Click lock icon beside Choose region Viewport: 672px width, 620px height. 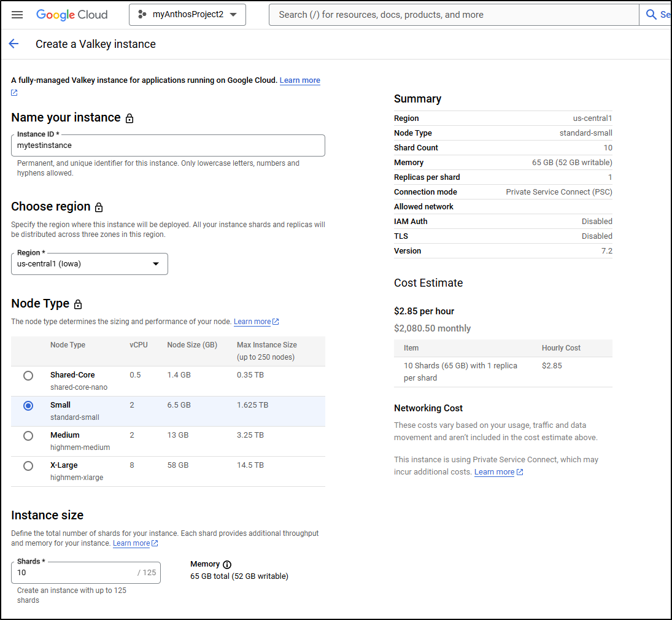(x=99, y=207)
